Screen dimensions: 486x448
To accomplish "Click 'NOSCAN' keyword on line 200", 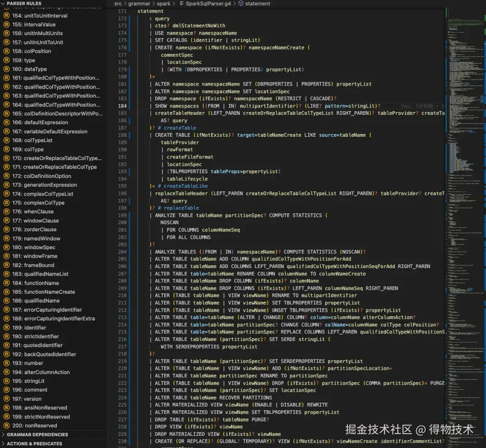I will (x=169, y=223).
